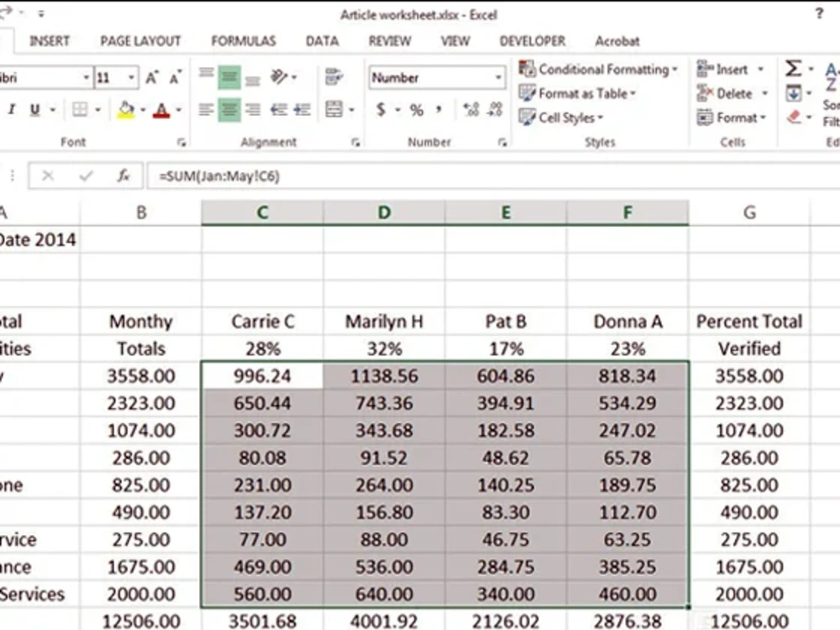Apply red font color
Viewport: 840px width, 630px height.
click(x=161, y=110)
